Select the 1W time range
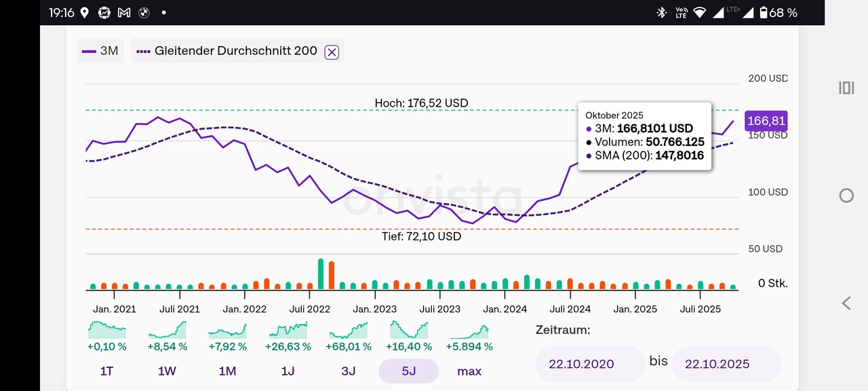The height and width of the screenshot is (391, 868). [167, 371]
